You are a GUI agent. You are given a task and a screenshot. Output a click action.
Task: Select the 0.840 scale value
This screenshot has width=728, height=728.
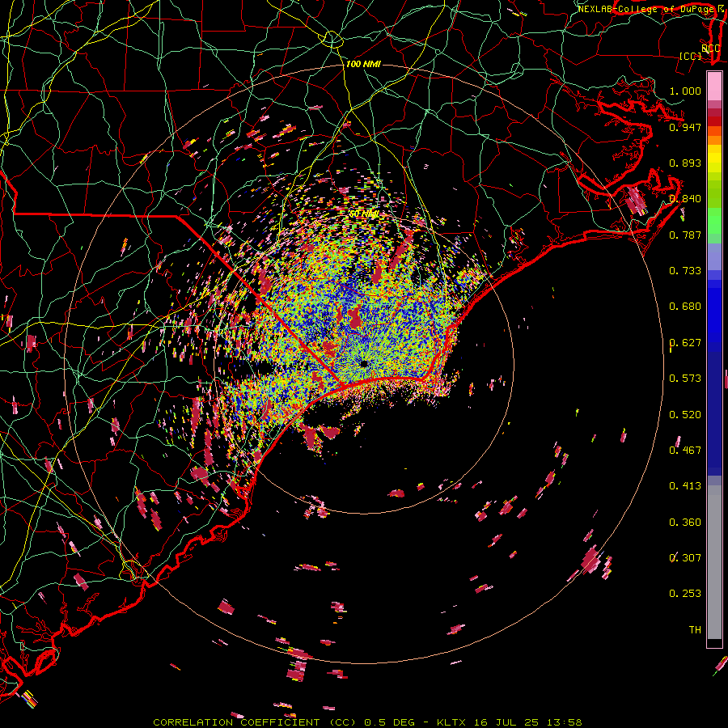coord(685,198)
